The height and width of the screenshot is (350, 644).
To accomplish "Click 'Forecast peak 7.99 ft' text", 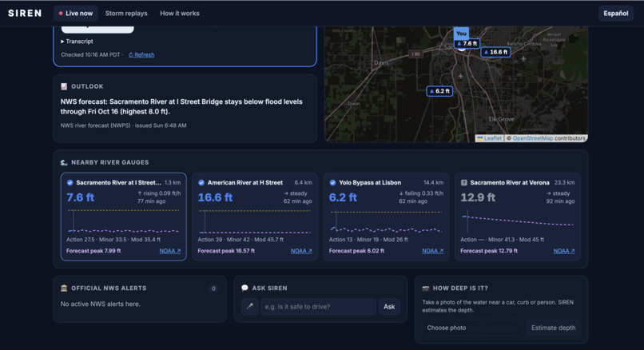I will click(93, 251).
